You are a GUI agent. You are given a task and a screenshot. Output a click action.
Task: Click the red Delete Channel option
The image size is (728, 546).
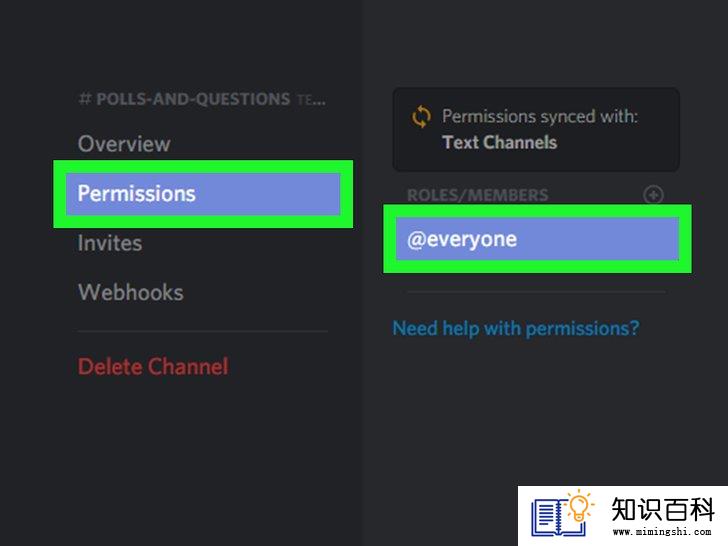point(153,366)
